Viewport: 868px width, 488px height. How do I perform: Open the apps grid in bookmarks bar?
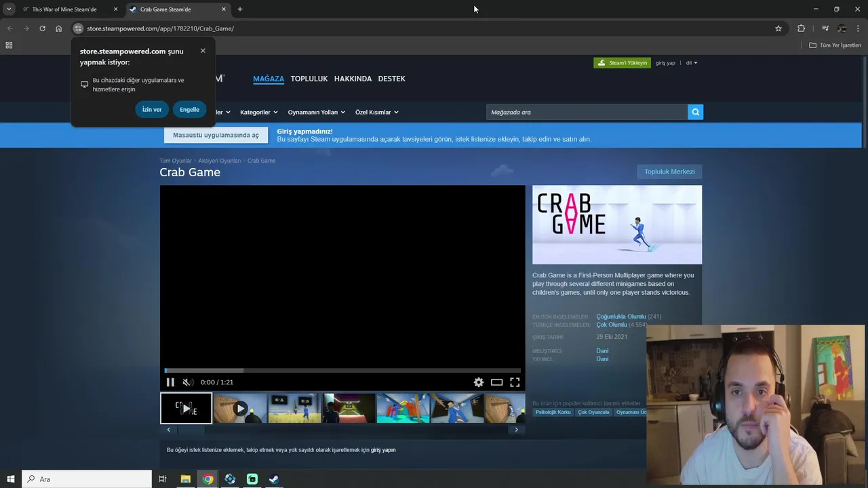9,45
